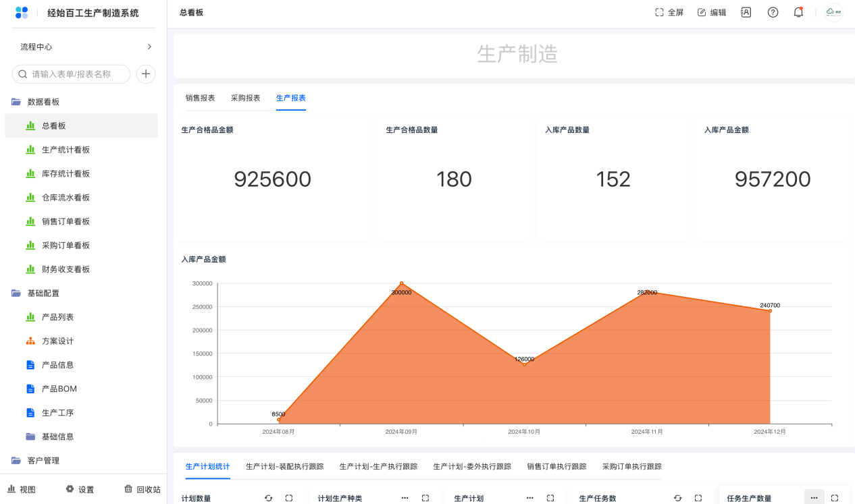Click the user avatar in top right

834,12
